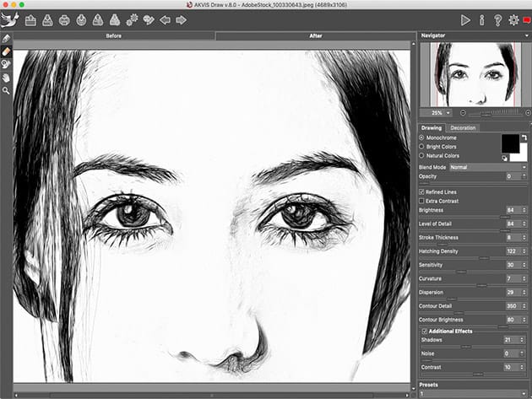Viewport: 532px width, 399px height.
Task: Click the Print icon in top toolbar
Action: (x=65, y=19)
